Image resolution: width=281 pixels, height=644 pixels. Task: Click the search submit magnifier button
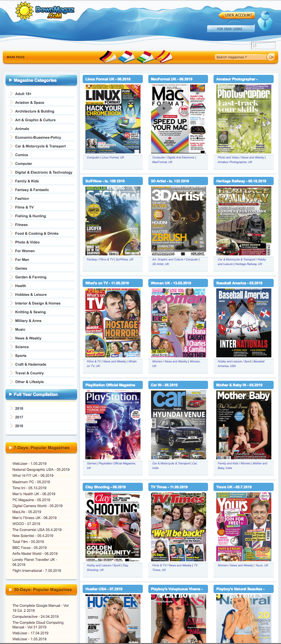click(270, 57)
